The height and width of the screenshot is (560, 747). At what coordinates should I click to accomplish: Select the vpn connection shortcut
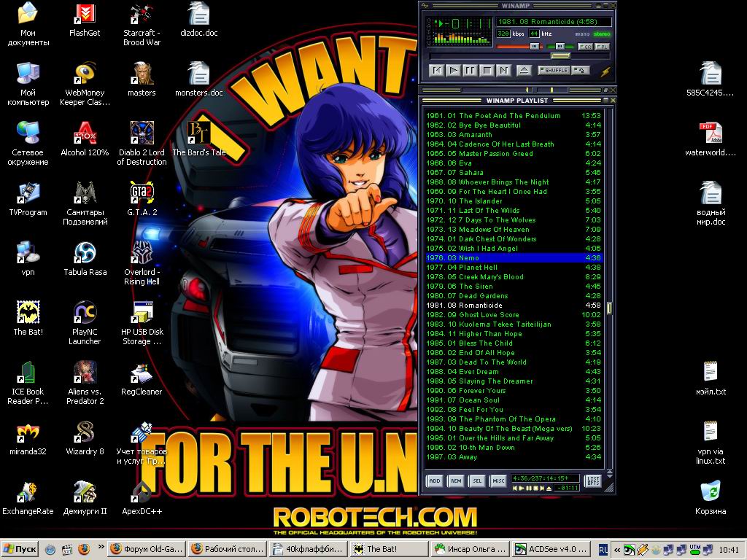click(28, 259)
